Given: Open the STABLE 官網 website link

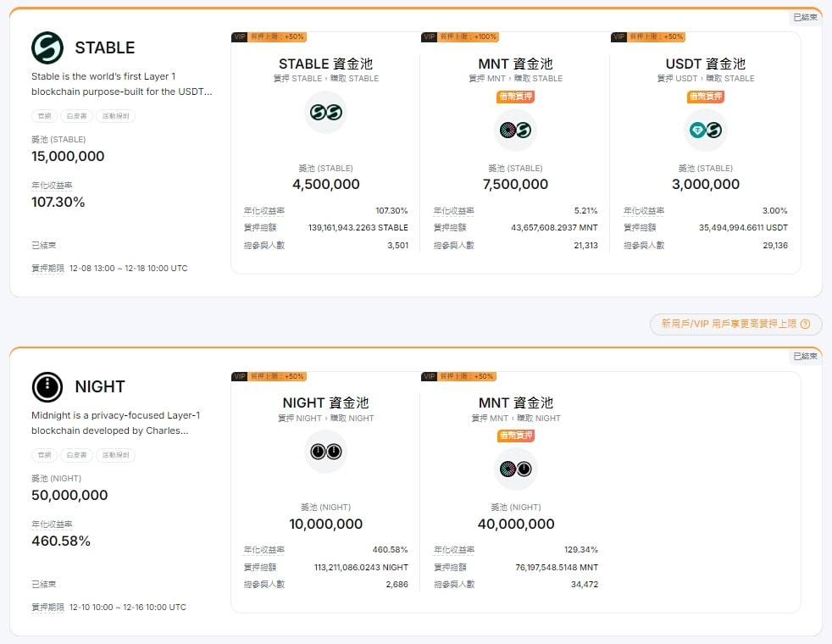Looking at the screenshot, I should click(x=44, y=116).
